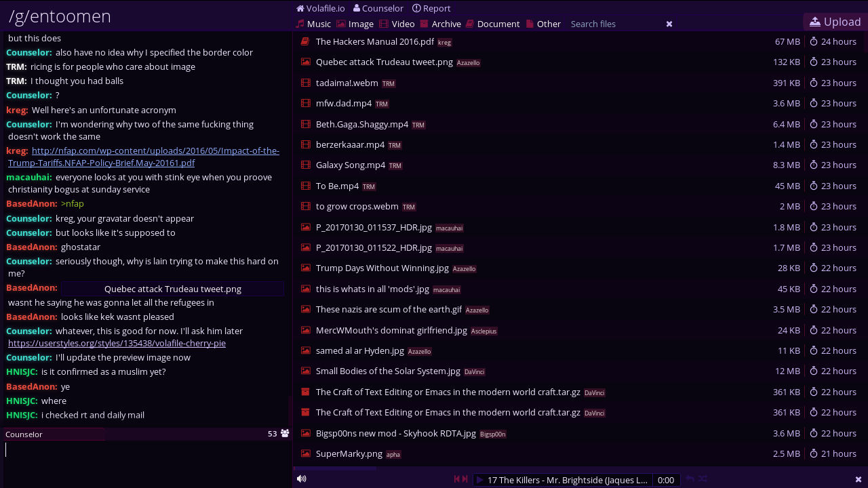Skip to the previous track

click(x=457, y=479)
